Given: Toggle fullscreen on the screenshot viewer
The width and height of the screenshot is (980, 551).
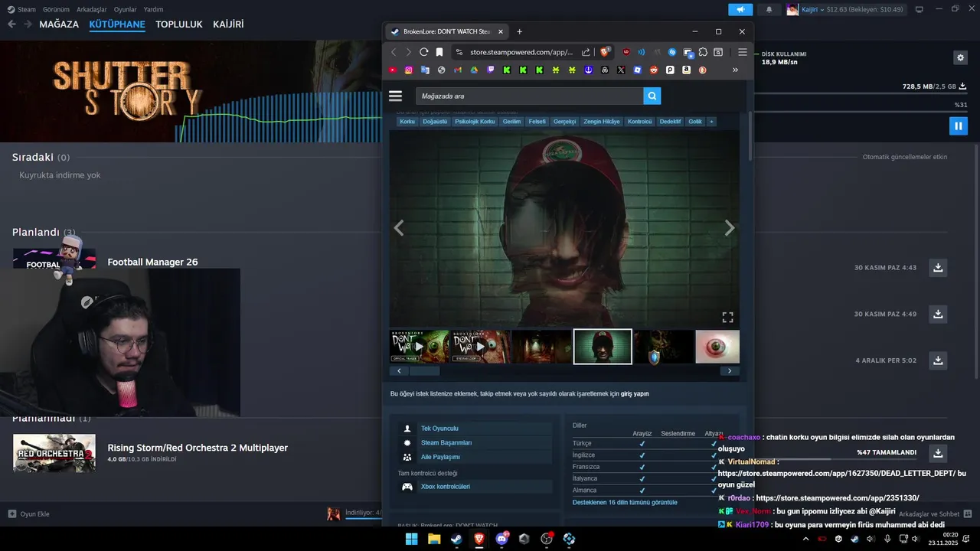Looking at the screenshot, I should click(x=727, y=317).
